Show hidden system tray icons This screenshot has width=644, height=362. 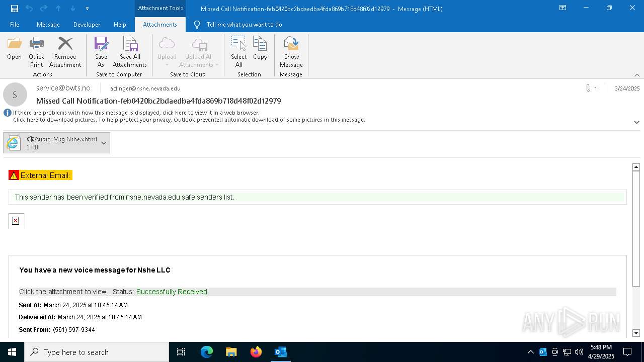[530, 352]
